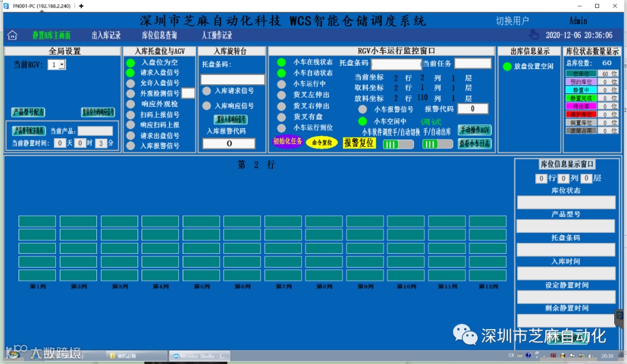Click the 当前任务 input field
Image resolution: width=627 pixels, height=364 pixels.
coord(473,63)
